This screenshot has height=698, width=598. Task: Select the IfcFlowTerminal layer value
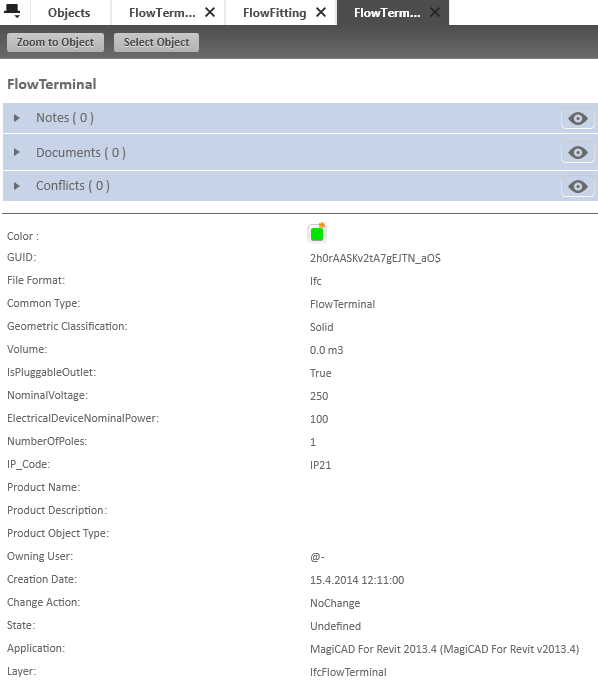coord(348,672)
